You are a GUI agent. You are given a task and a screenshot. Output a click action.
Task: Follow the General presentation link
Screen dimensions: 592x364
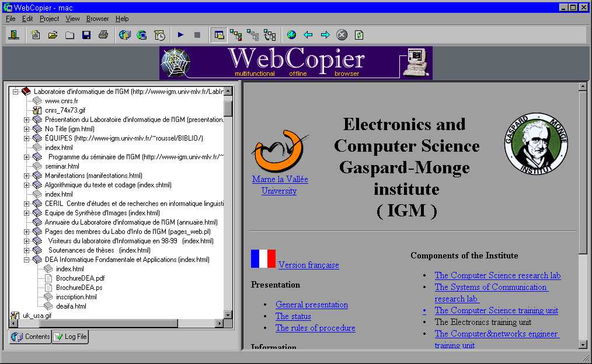click(312, 304)
